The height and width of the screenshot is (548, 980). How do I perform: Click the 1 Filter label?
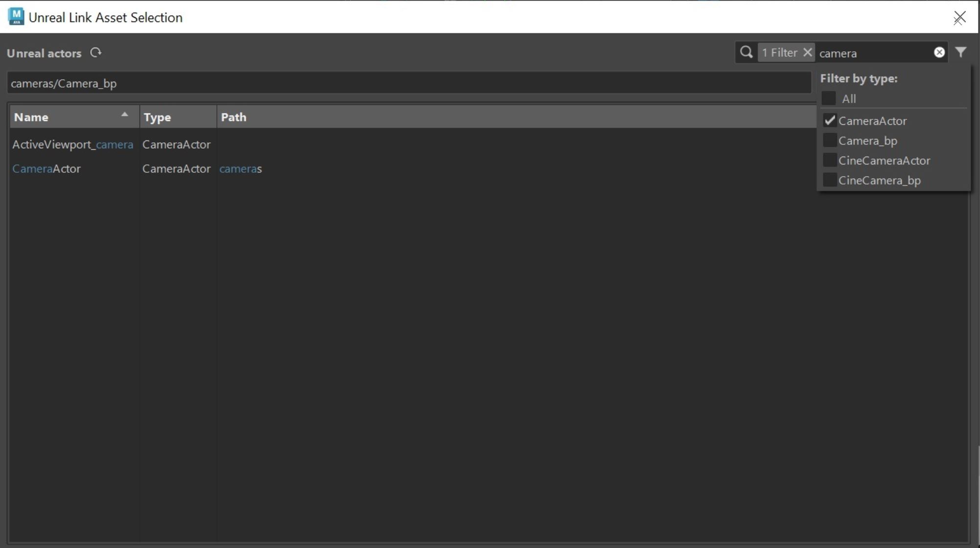coord(779,52)
